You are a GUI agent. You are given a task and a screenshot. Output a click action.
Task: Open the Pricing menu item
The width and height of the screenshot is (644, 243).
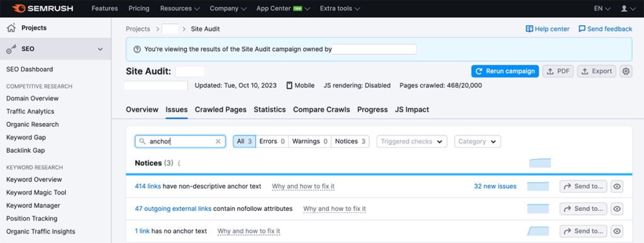(139, 8)
